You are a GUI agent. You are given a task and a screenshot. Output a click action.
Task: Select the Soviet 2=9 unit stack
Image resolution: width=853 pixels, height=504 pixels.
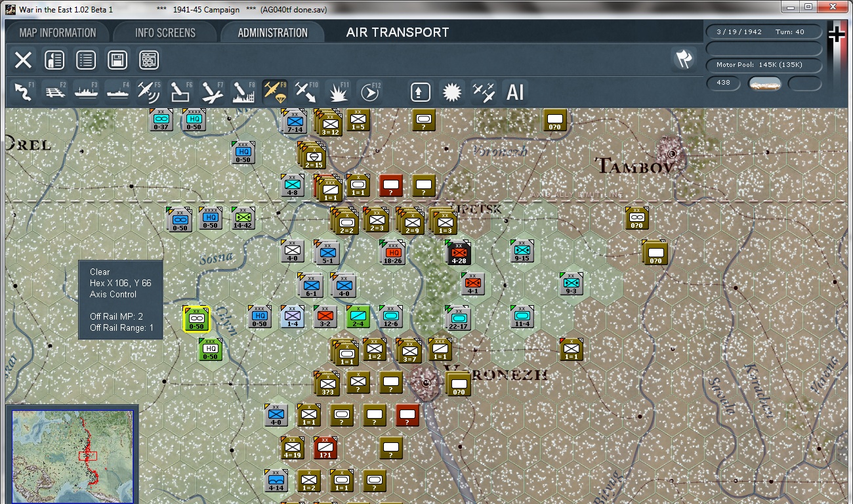[411, 222]
